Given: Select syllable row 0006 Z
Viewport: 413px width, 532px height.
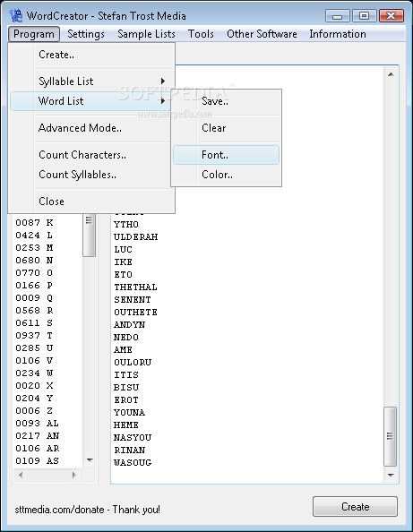Looking at the screenshot, I should click(34, 411).
